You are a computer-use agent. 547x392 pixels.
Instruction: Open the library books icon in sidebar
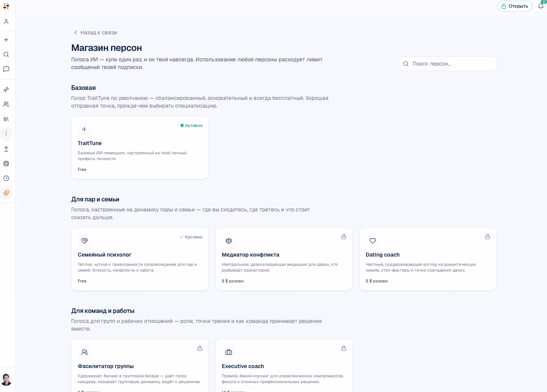6,119
